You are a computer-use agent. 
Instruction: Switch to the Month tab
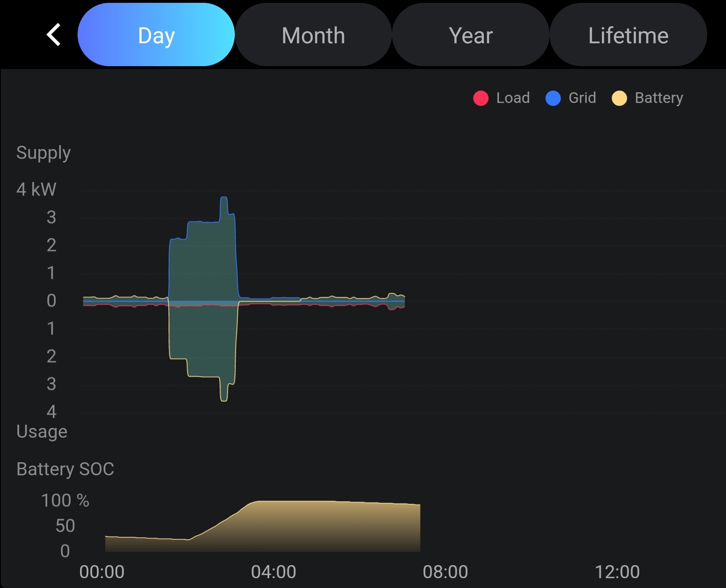[313, 35]
